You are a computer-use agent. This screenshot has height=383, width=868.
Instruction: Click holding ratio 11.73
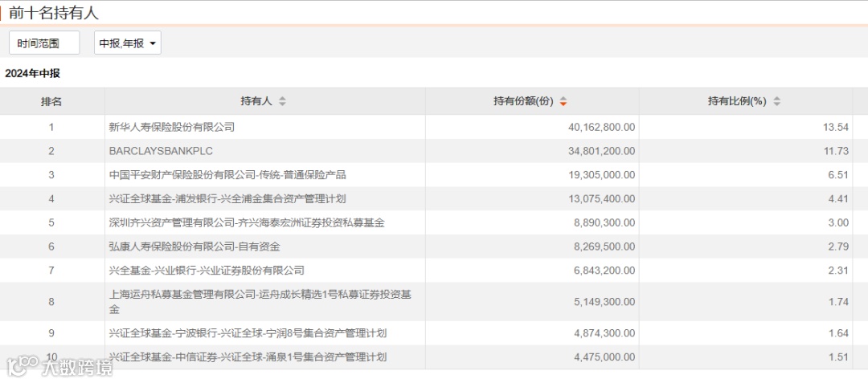pos(836,151)
